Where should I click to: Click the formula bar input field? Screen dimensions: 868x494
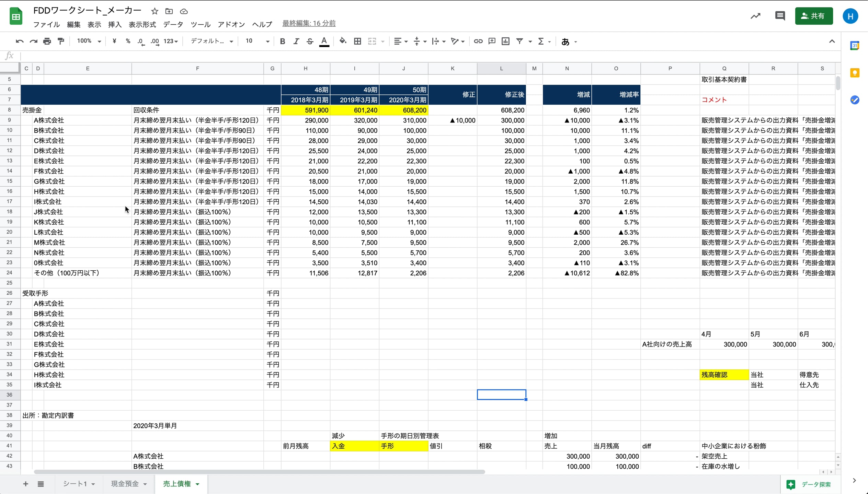pos(412,56)
